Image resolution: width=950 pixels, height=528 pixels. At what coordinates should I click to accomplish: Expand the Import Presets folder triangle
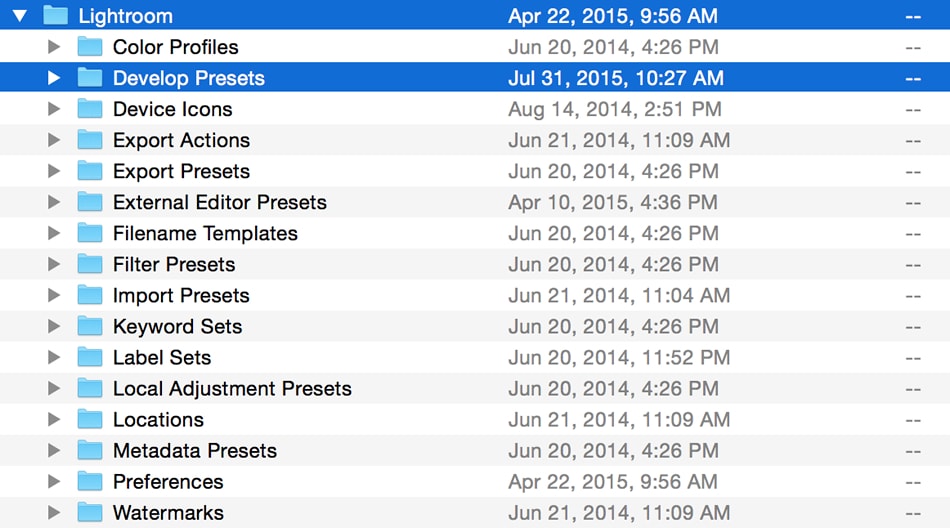[54, 295]
